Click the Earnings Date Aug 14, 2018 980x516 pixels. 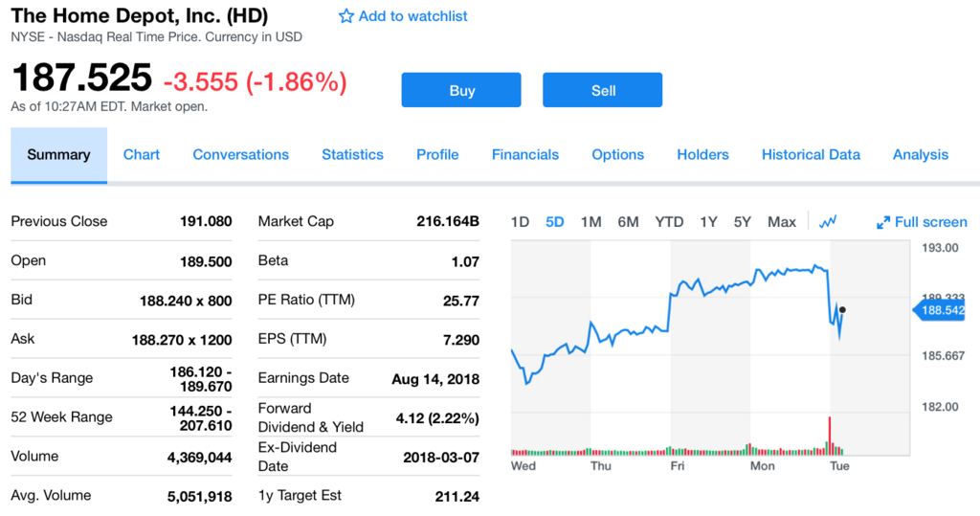click(x=435, y=379)
